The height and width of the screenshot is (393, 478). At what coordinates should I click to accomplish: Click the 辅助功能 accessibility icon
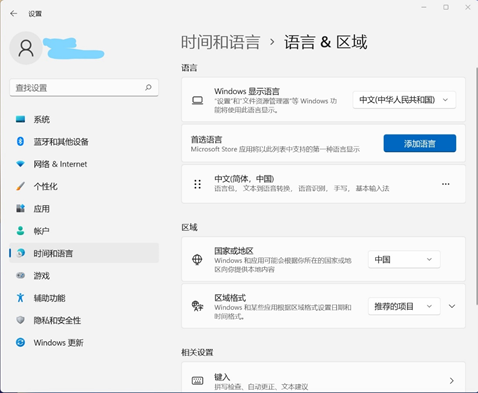20,298
